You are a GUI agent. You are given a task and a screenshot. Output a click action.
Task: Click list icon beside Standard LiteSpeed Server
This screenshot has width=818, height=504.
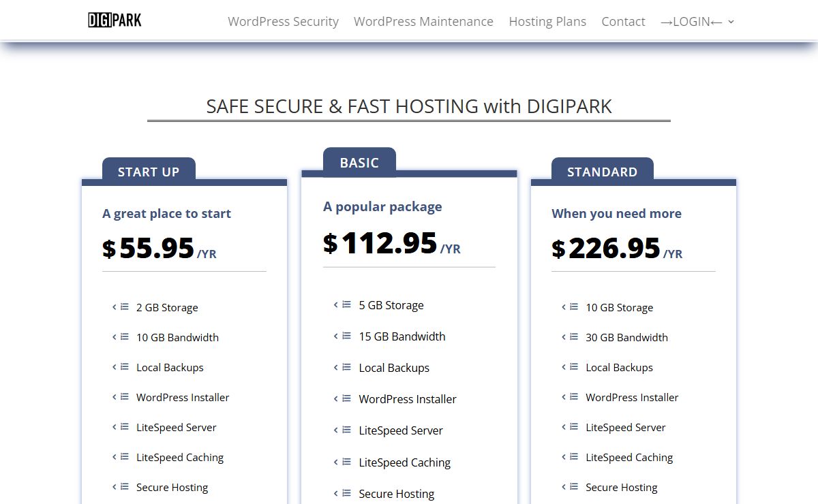click(x=570, y=427)
